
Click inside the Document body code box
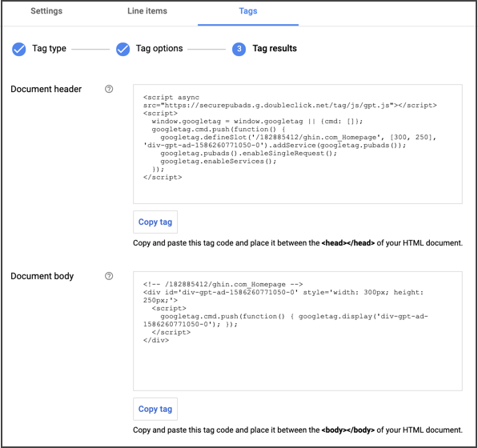pyautogui.click(x=298, y=331)
